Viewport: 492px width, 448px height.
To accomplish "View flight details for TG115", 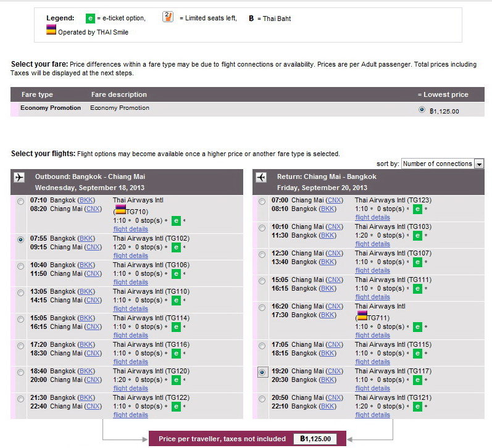I will tap(372, 362).
